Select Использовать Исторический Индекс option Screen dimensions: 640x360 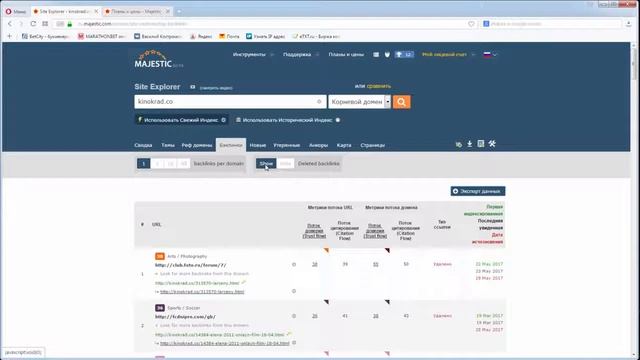tap(288, 120)
